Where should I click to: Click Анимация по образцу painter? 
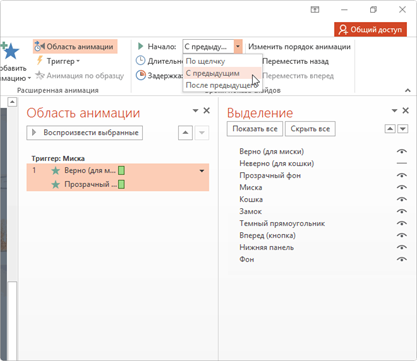click(80, 76)
